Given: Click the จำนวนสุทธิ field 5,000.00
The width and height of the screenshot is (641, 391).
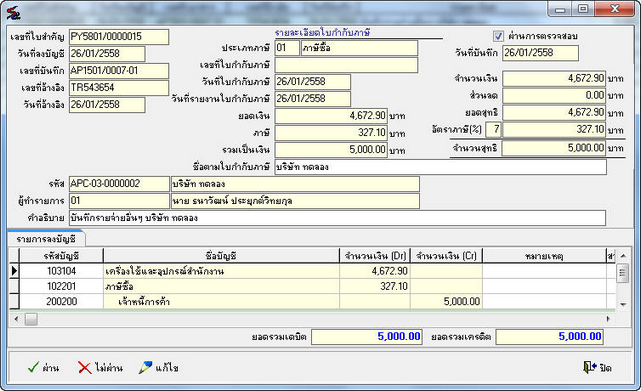Looking at the screenshot, I should click(554, 148).
